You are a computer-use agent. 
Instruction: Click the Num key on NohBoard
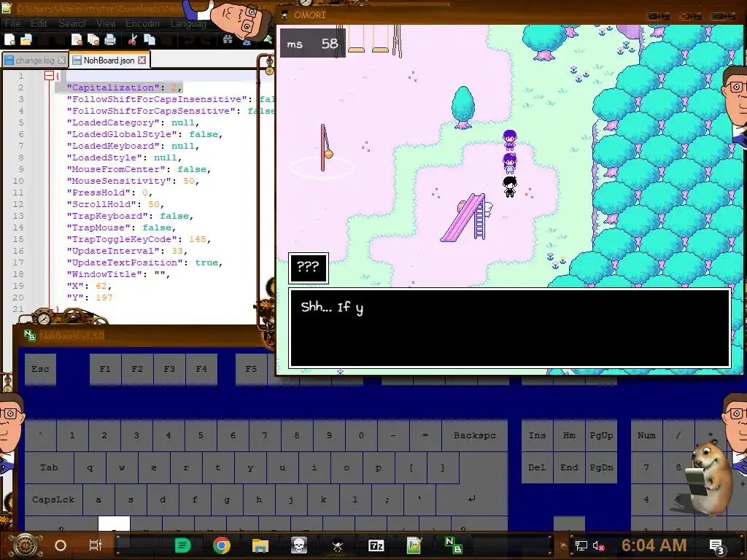[x=646, y=435]
